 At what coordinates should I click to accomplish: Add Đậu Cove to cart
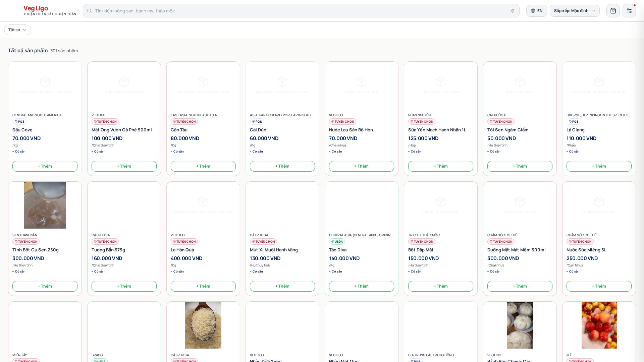[45, 166]
